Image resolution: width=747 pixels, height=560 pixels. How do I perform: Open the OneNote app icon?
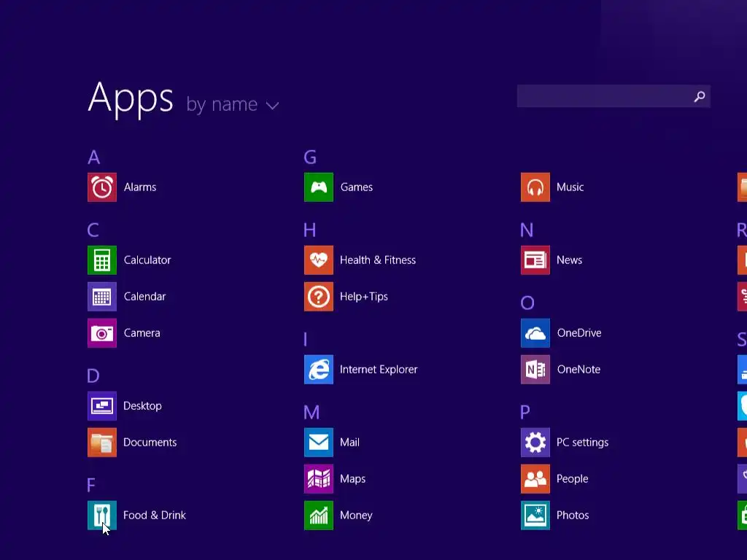click(535, 369)
